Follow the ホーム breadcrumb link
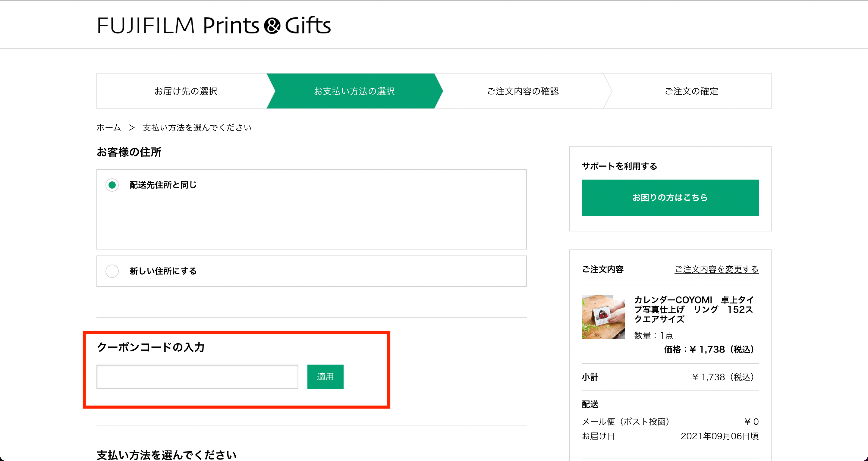Screen dimensions: 868x461 (108, 128)
